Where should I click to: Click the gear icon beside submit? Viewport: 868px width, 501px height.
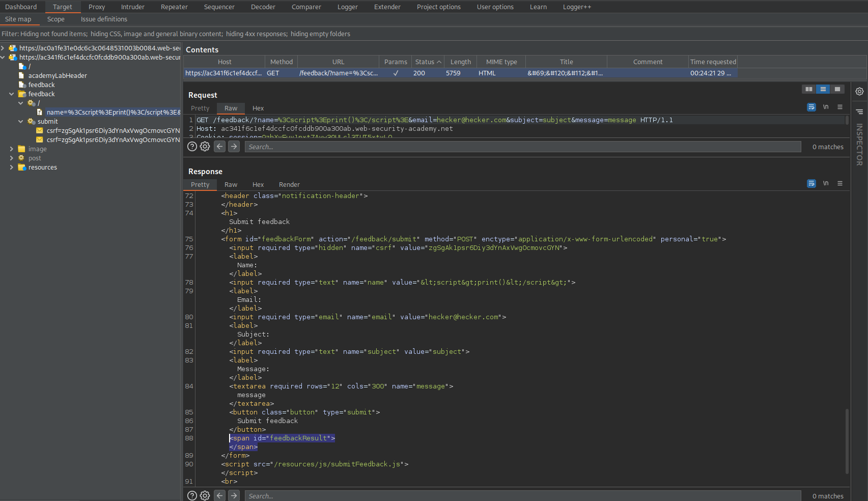tap(31, 122)
